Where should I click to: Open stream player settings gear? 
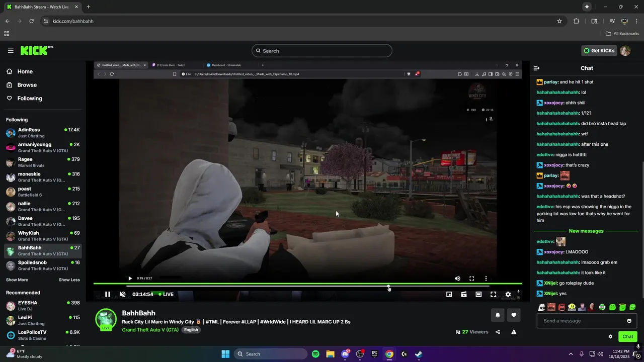coord(508,295)
